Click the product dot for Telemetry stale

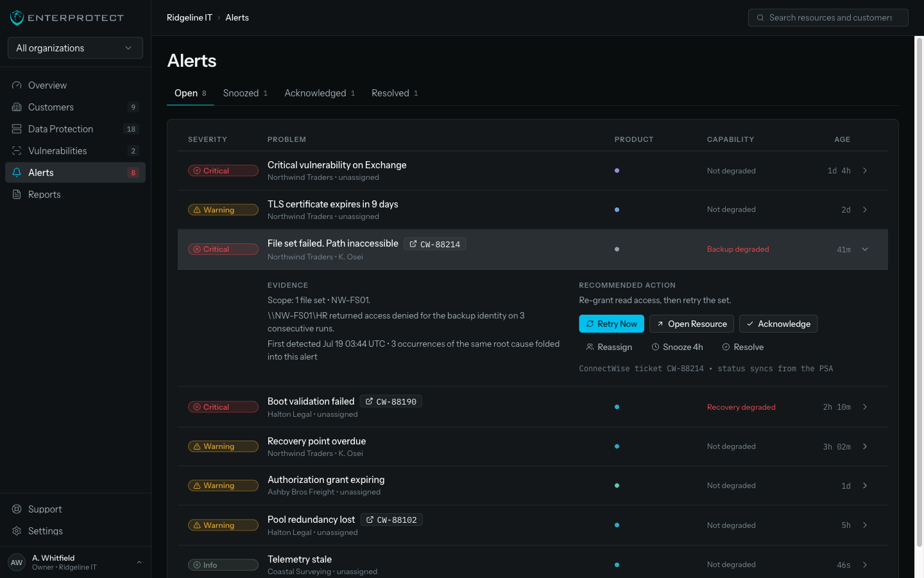pos(617,565)
